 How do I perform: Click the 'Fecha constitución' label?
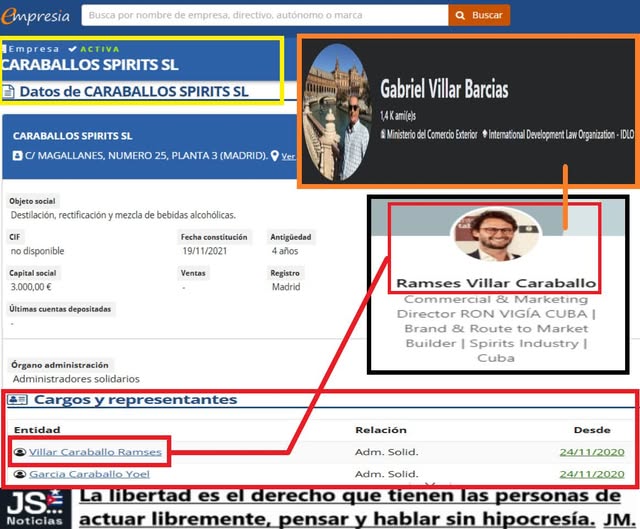(214, 237)
